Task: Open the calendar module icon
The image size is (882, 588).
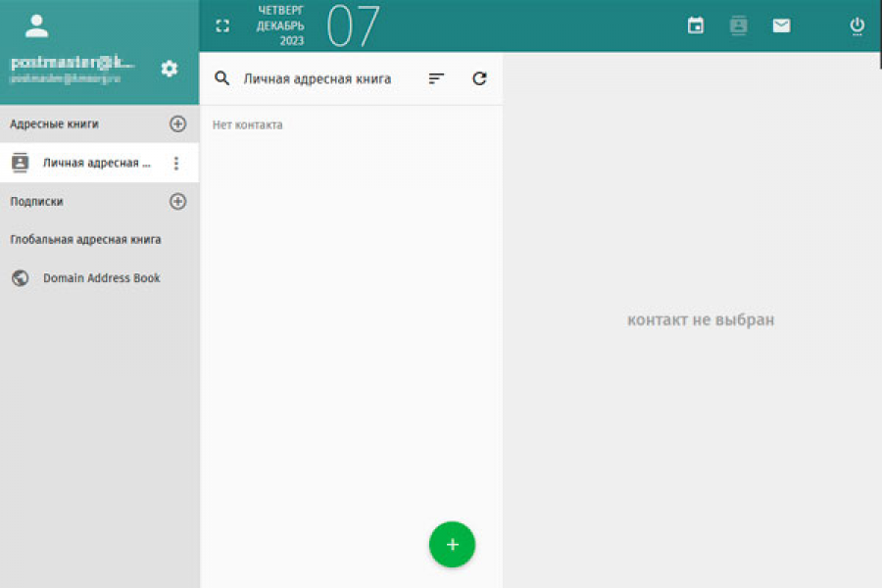Action: pos(695,25)
